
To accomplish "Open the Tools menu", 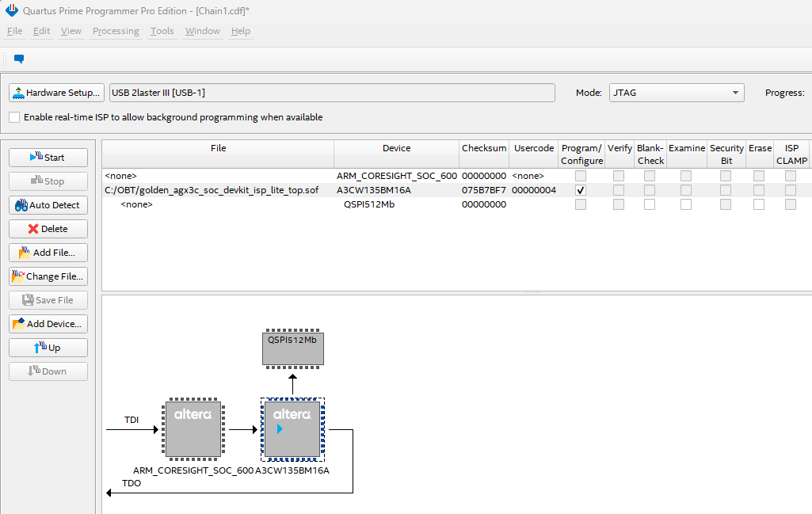I will (x=162, y=31).
